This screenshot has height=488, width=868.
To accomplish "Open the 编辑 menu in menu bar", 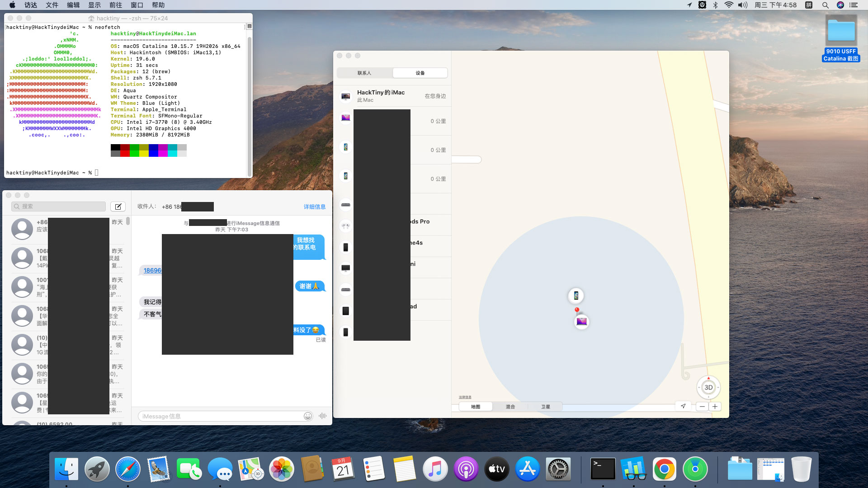I will click(73, 5).
